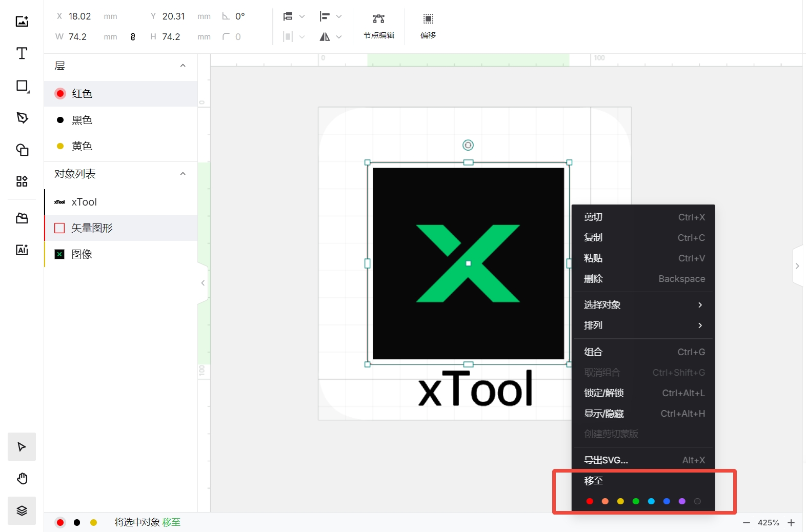Choose 组合 from the context menu
Image resolution: width=806 pixels, height=532 pixels.
(x=643, y=352)
